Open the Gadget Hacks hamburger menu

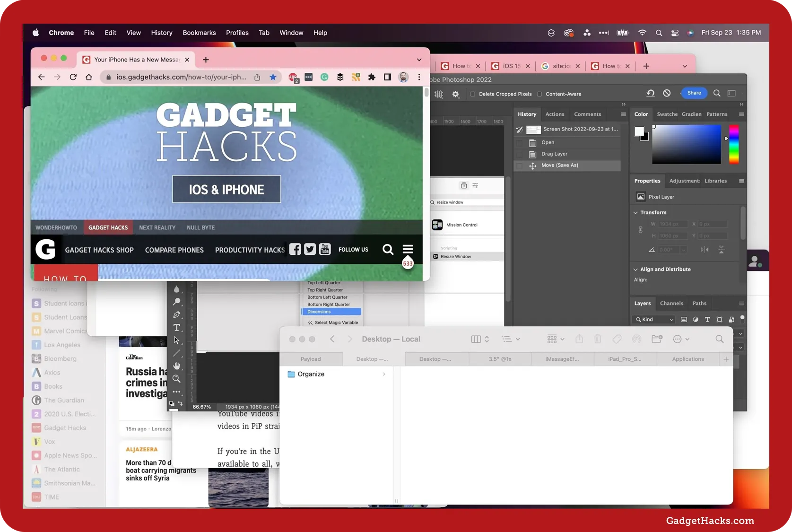coord(408,249)
